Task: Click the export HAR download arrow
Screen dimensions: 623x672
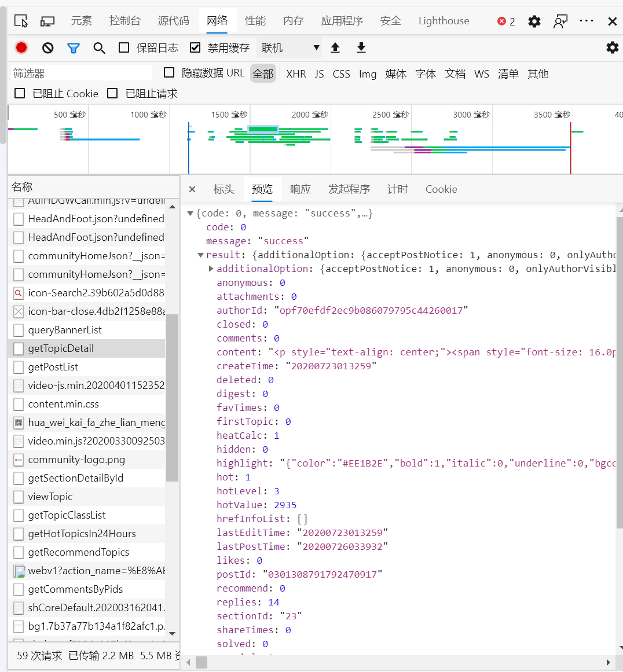Action: pyautogui.click(x=361, y=47)
